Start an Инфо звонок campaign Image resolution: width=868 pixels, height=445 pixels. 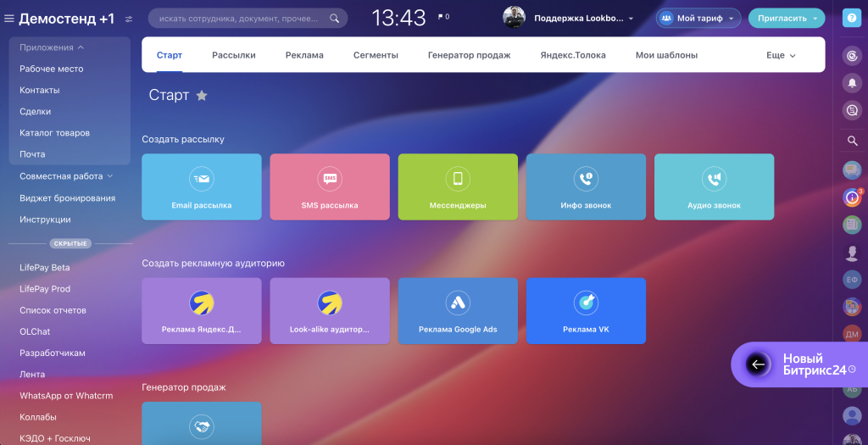pyautogui.click(x=586, y=186)
